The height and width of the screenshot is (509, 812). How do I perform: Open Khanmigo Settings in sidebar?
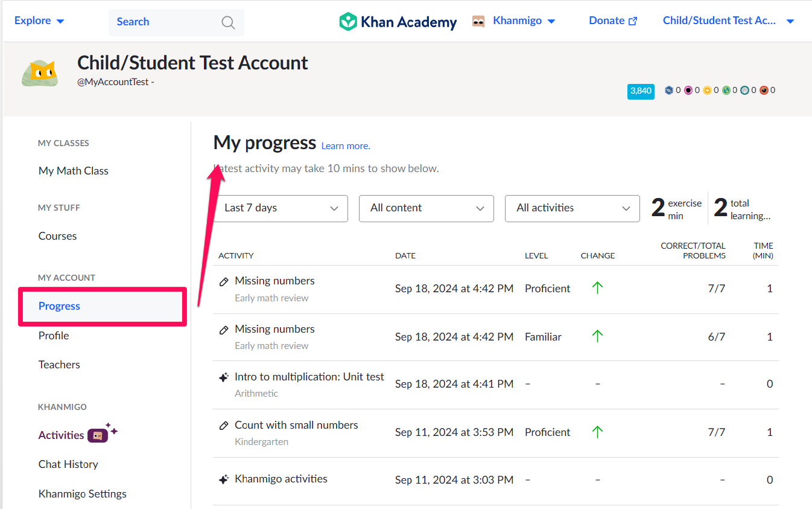pos(83,494)
